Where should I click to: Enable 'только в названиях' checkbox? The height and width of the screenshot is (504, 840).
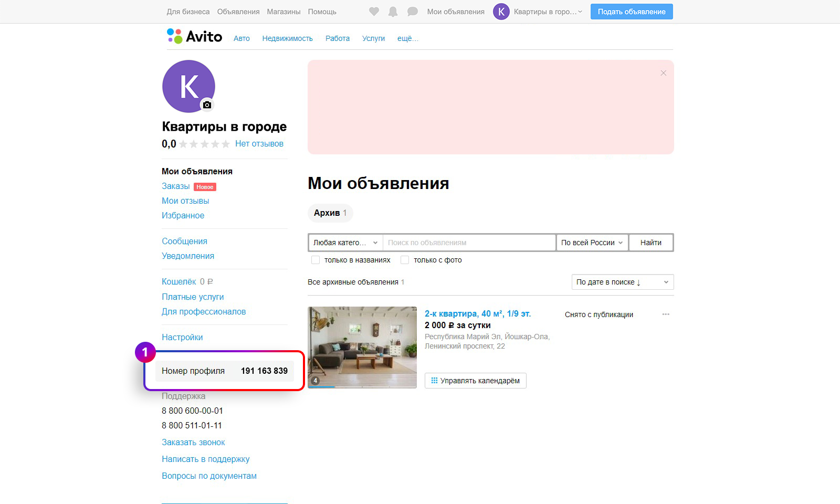click(316, 260)
